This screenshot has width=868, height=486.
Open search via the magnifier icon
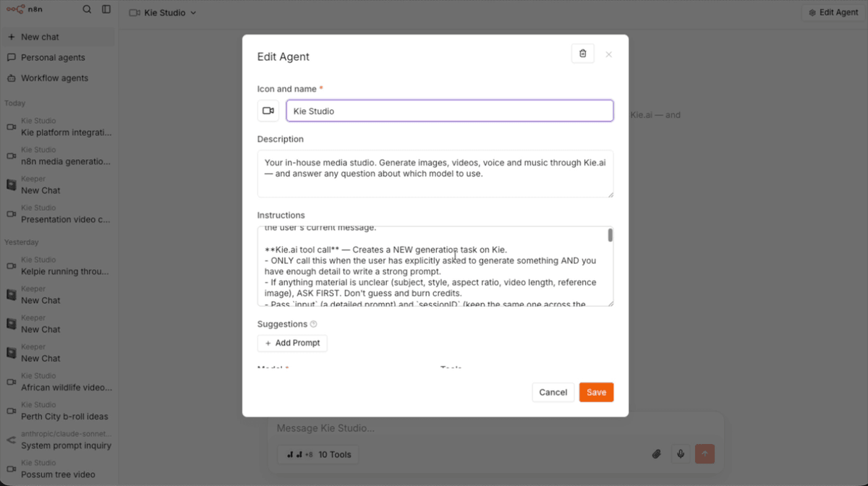tap(87, 9)
